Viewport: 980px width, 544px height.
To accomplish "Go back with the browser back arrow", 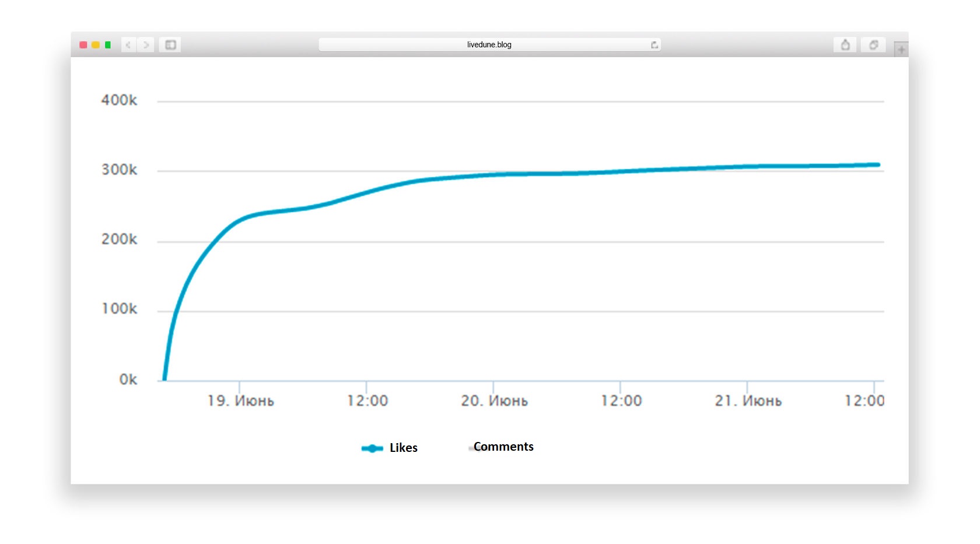I will [x=128, y=45].
